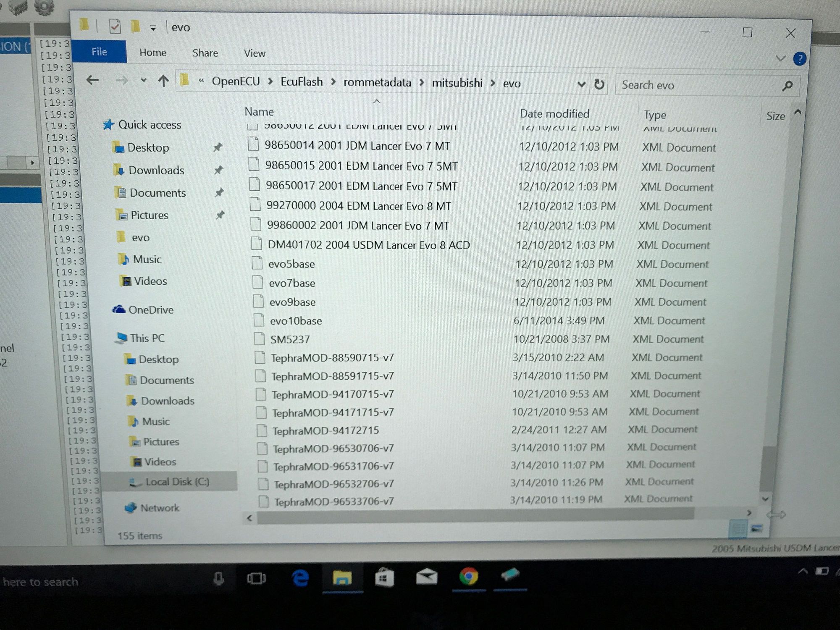Select Local Disk (C:) in navigation pane
This screenshot has height=630, width=840.
pos(177,482)
